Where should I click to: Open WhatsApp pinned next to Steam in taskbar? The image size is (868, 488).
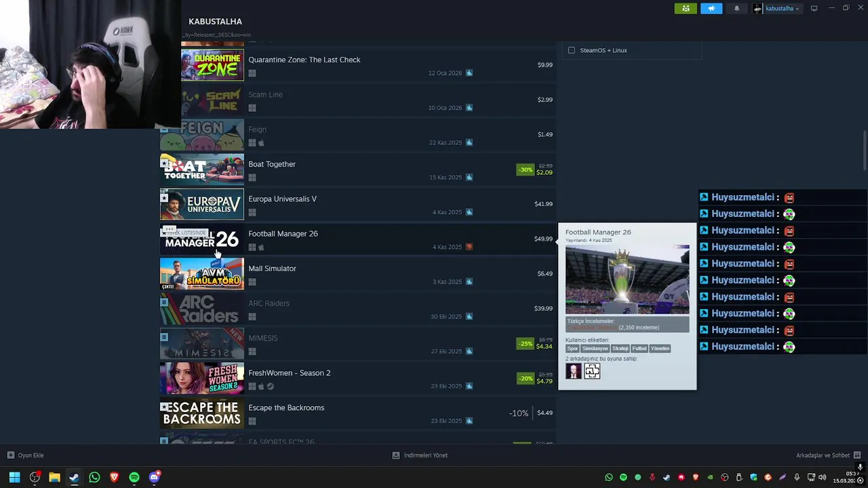(x=94, y=477)
